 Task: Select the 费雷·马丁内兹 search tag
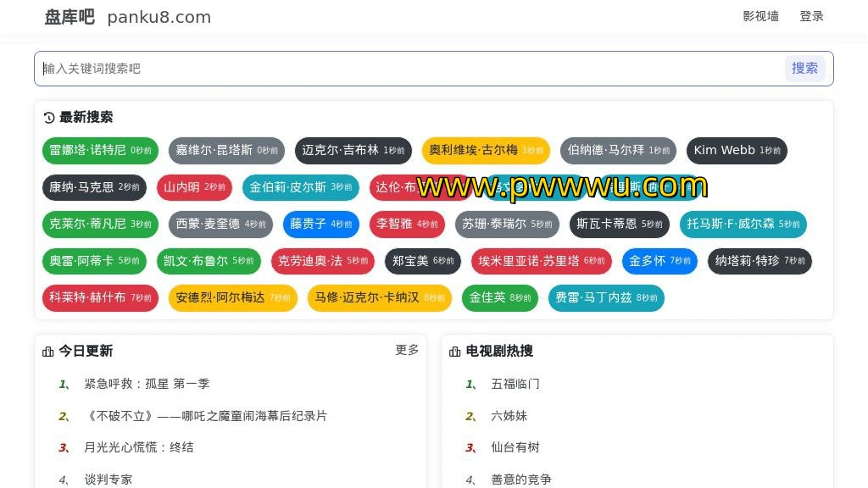click(606, 298)
